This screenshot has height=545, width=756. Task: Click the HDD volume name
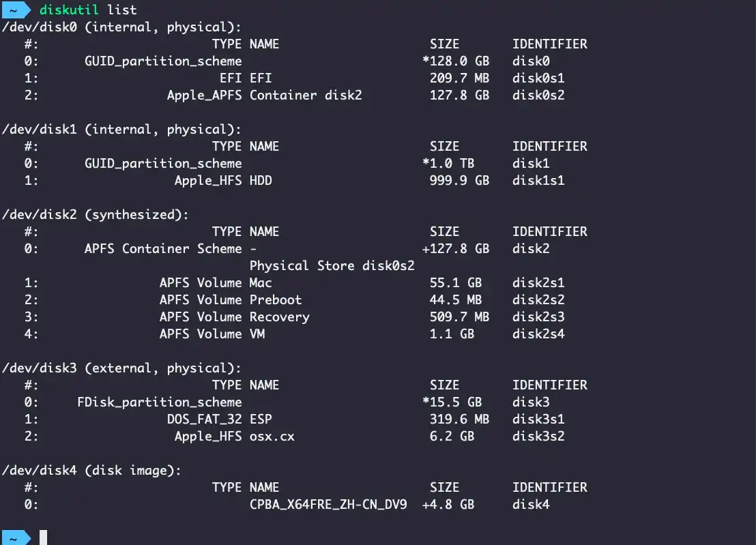click(x=261, y=181)
